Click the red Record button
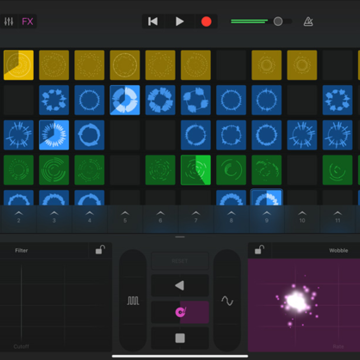 coord(206,22)
